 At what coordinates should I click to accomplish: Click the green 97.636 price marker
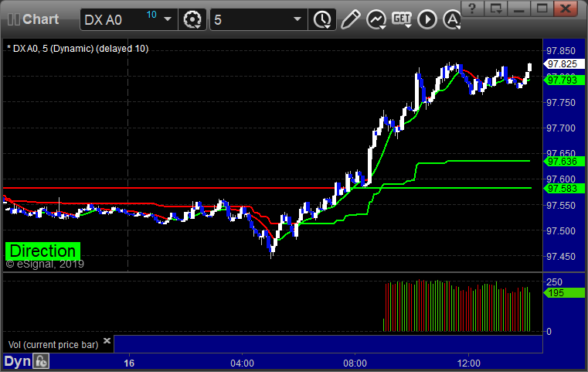click(x=559, y=162)
